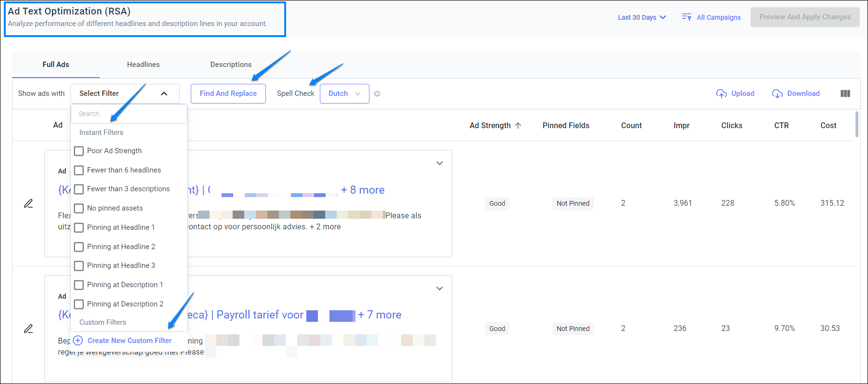Switch to the Headlines tab
868x384 pixels.
click(x=144, y=65)
